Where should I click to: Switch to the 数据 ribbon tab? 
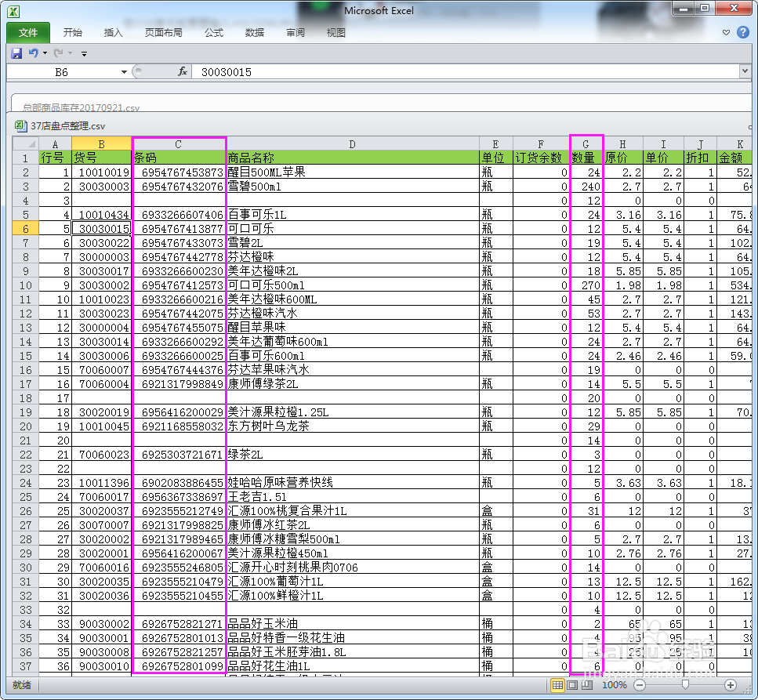(254, 32)
